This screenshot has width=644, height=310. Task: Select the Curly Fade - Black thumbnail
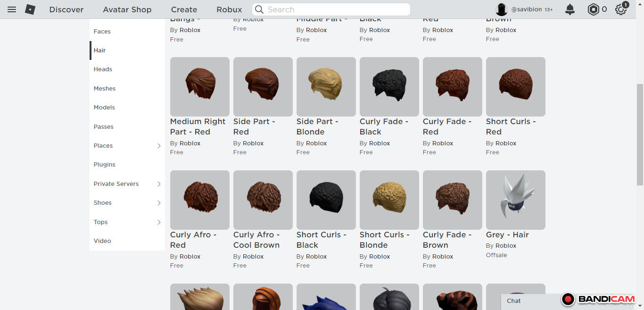(x=389, y=87)
